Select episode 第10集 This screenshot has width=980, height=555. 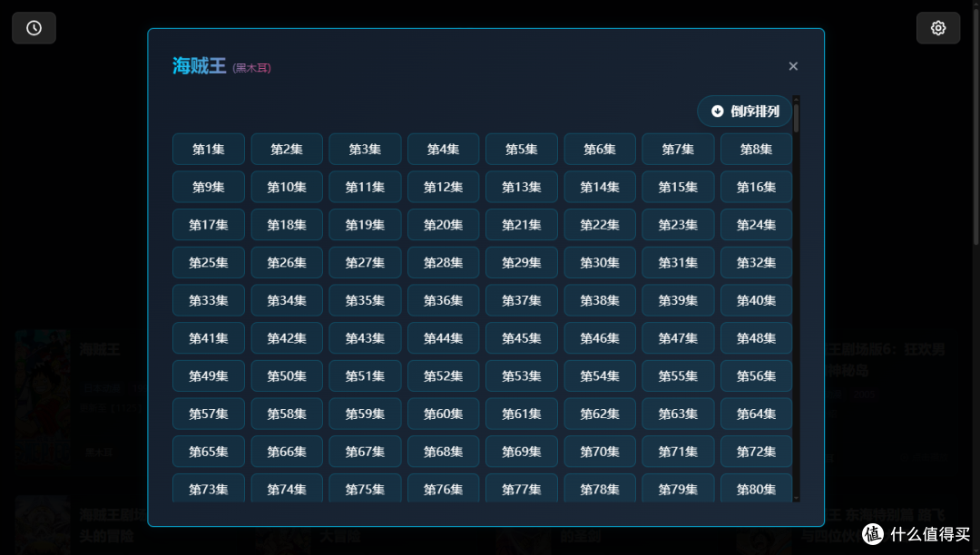click(287, 187)
